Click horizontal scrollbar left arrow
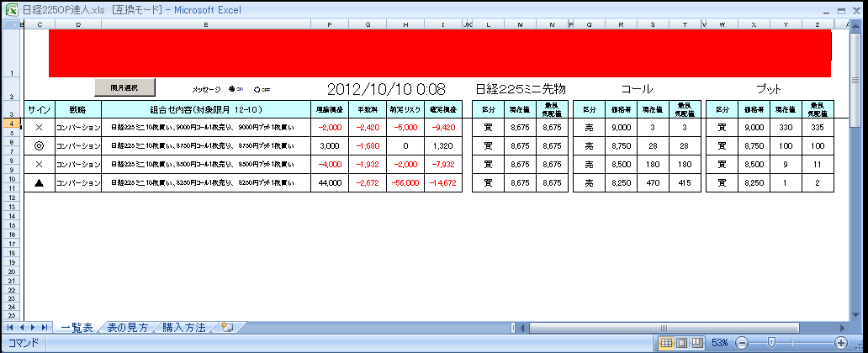The height and width of the screenshot is (353, 868). pyautogui.click(x=523, y=328)
